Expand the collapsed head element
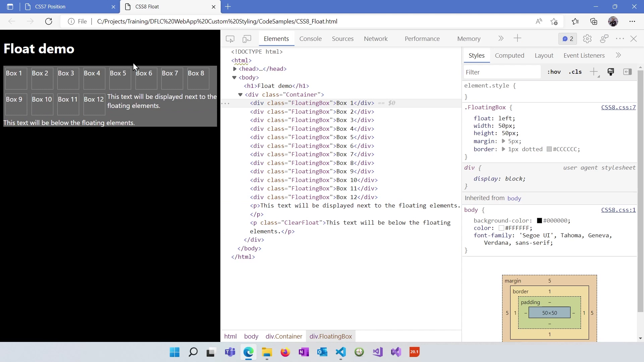Screen dimensions: 644x362 pyautogui.click(x=235, y=69)
